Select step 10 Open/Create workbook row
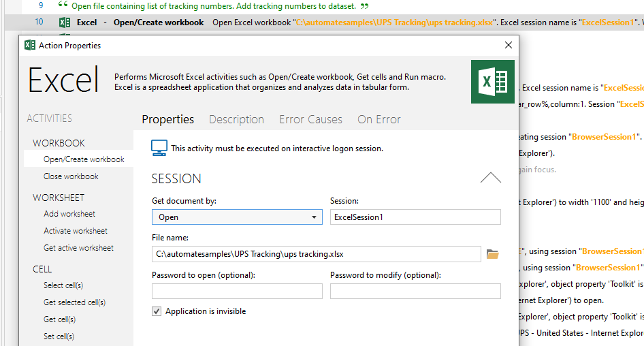The image size is (644, 346). tap(323, 22)
